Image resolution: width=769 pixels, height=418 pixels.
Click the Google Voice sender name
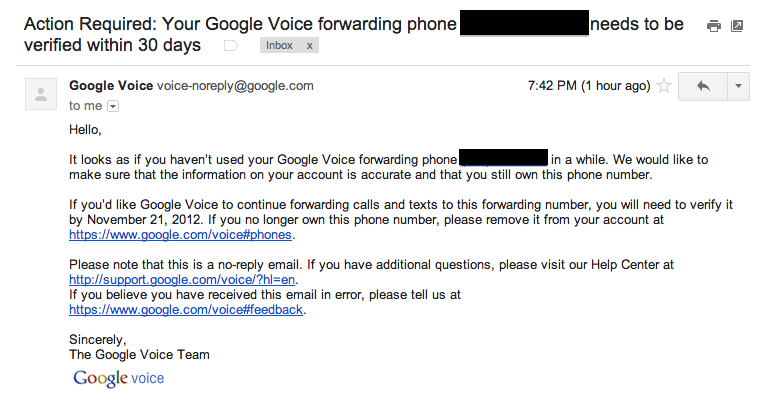pos(111,86)
